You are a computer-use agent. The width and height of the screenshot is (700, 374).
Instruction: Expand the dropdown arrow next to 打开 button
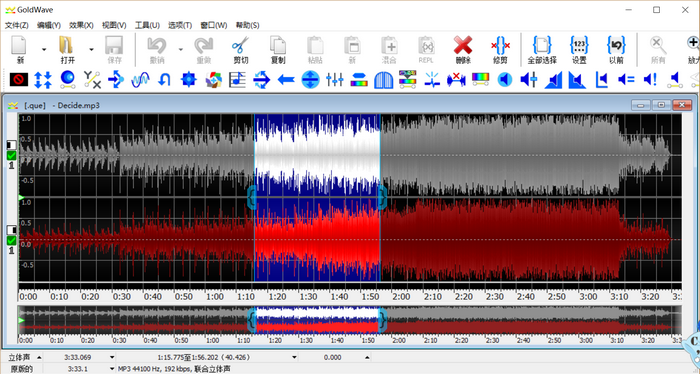(x=91, y=49)
